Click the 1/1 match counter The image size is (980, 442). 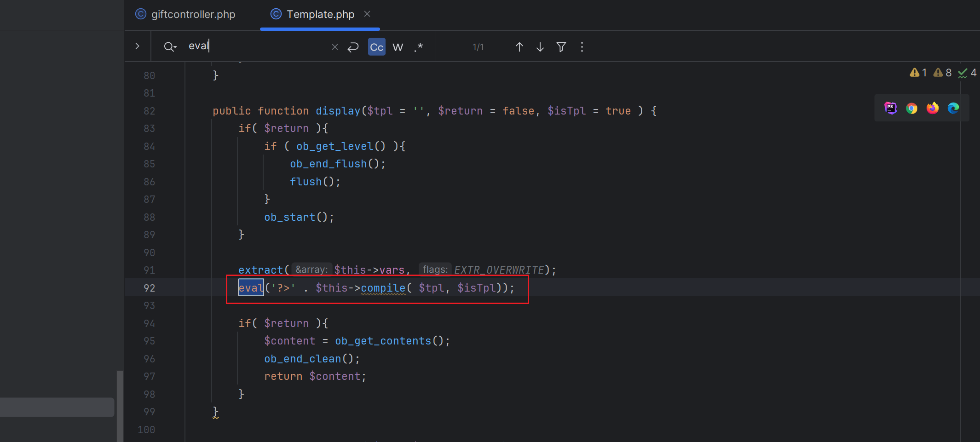tap(478, 47)
